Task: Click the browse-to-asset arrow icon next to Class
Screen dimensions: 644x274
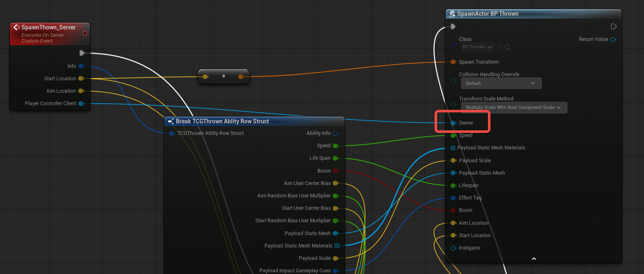Action: click(500, 47)
